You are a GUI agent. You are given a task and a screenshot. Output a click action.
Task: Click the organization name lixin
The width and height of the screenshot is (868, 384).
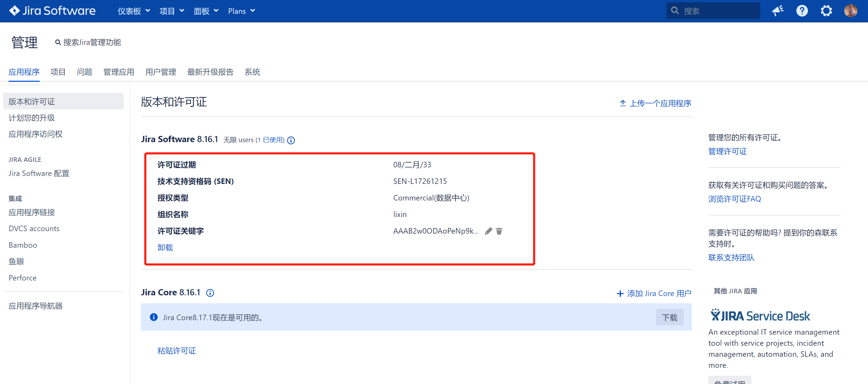(400, 215)
